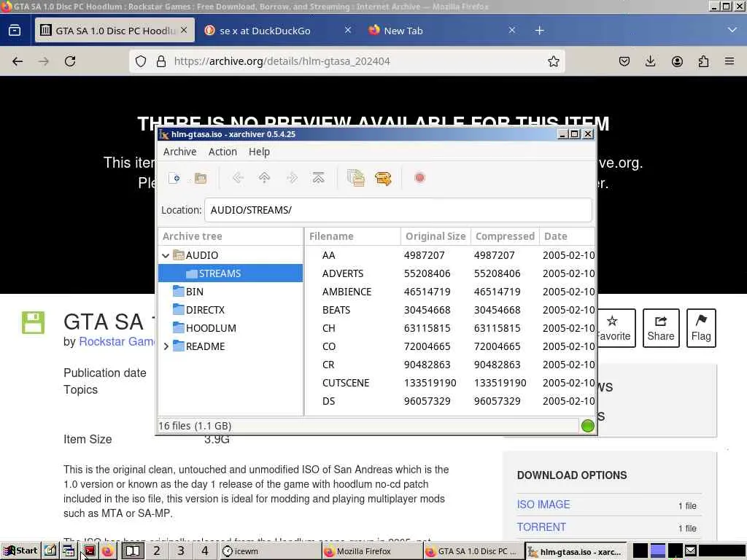Select the CUTSCENE file row
This screenshot has width=747, height=560.
pyautogui.click(x=450, y=383)
